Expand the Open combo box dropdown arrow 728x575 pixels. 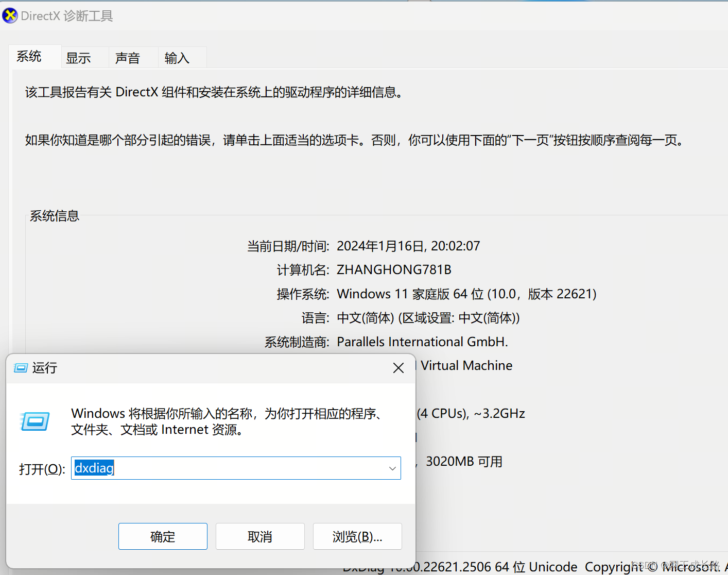(392, 468)
